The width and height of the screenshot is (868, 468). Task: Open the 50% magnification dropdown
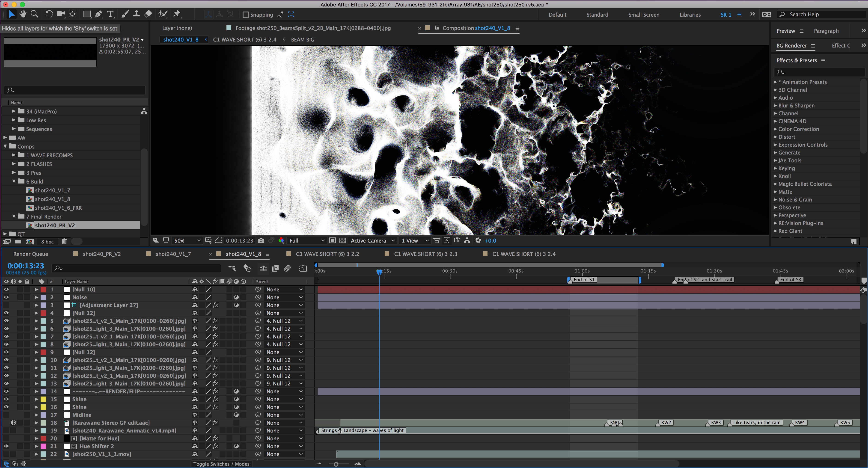(x=187, y=240)
